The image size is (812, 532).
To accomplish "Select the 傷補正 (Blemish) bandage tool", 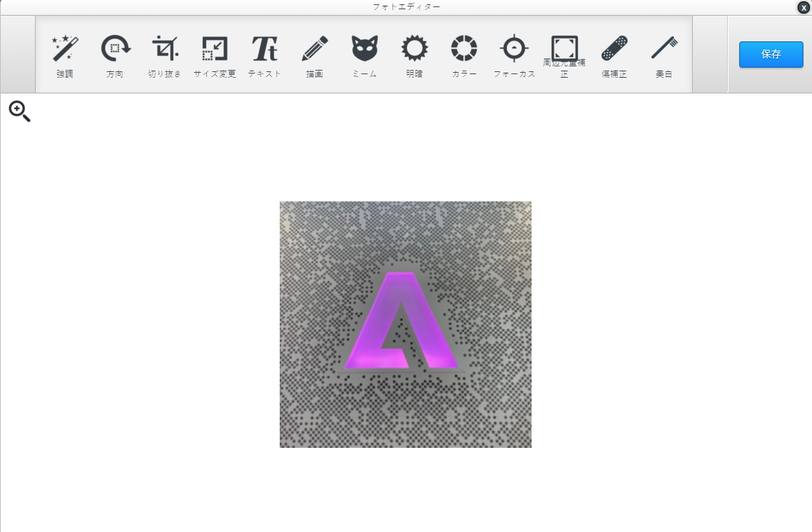I will 614,56.
